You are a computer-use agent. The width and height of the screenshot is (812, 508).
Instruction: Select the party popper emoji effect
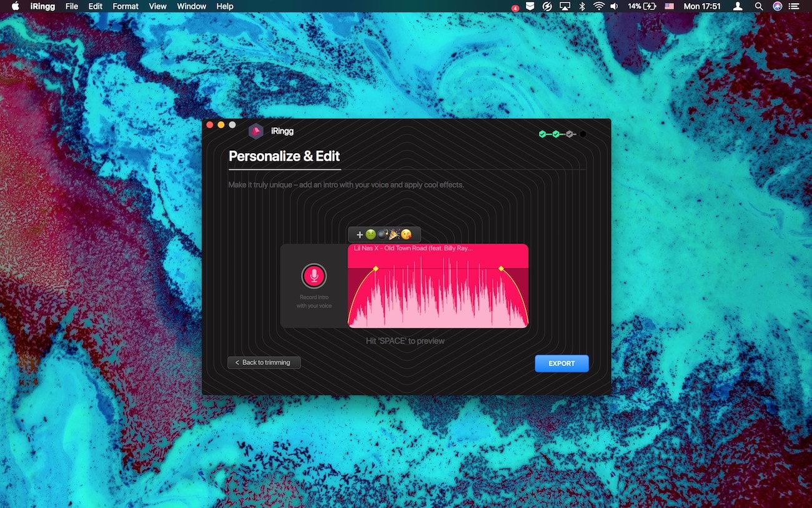coord(394,235)
